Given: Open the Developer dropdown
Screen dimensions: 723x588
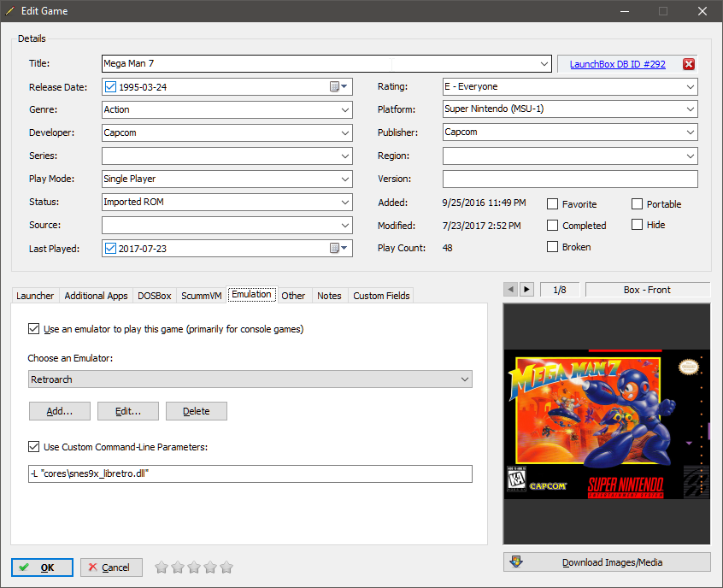Looking at the screenshot, I should [345, 132].
